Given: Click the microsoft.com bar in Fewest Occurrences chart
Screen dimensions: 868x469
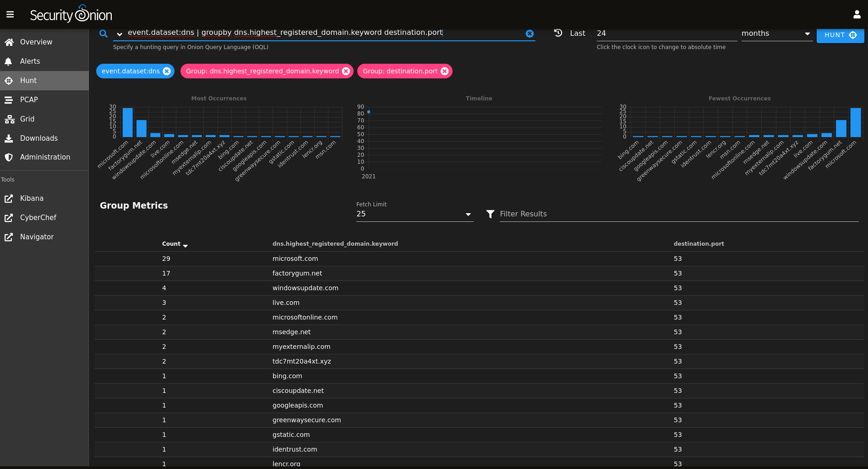Looking at the screenshot, I should pyautogui.click(x=855, y=122).
